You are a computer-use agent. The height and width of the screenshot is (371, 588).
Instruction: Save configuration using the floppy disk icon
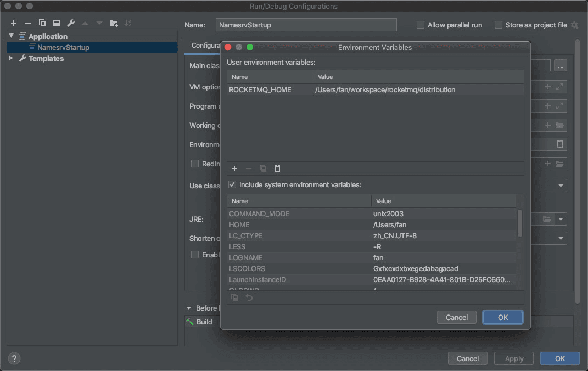56,23
